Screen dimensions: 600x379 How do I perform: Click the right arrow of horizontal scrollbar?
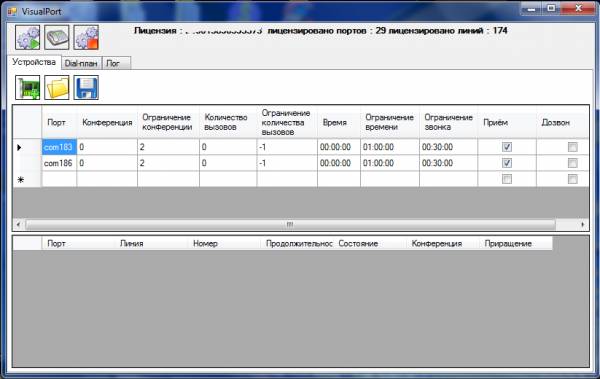582,224
